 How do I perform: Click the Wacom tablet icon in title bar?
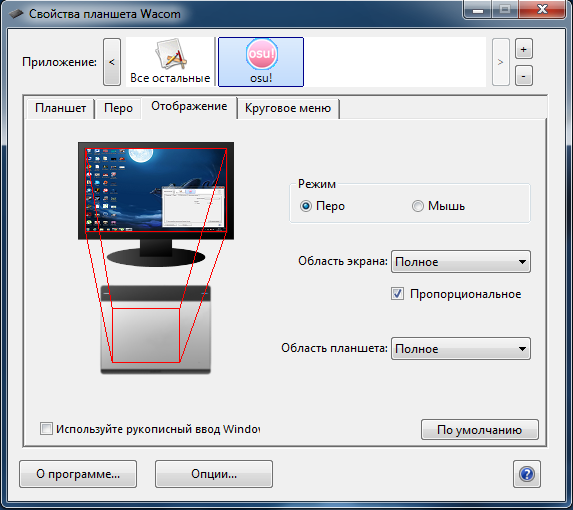click(16, 14)
